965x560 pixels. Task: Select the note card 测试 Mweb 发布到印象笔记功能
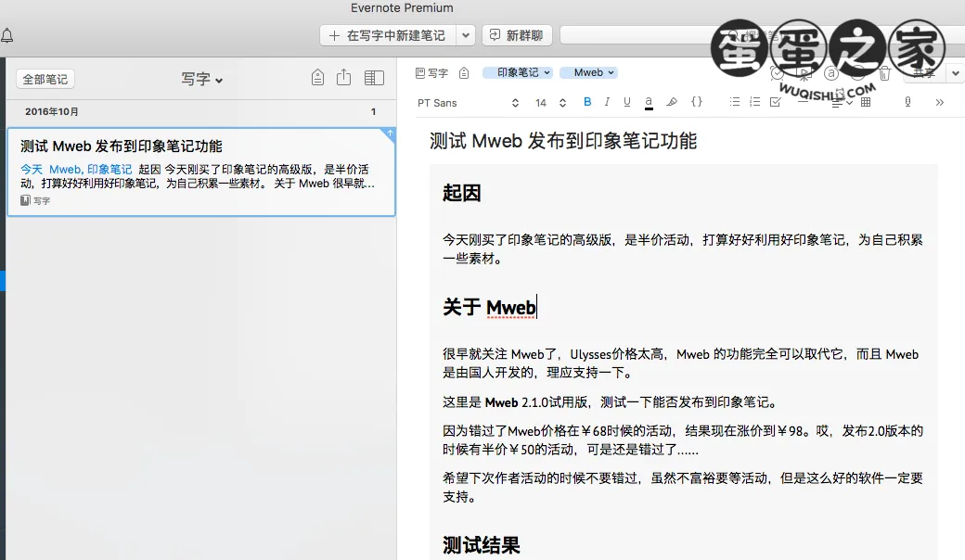tap(201, 172)
